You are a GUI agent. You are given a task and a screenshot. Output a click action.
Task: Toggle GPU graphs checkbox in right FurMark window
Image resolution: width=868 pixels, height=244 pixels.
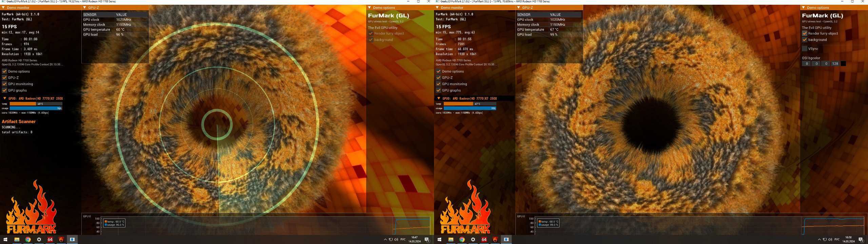[x=438, y=90]
